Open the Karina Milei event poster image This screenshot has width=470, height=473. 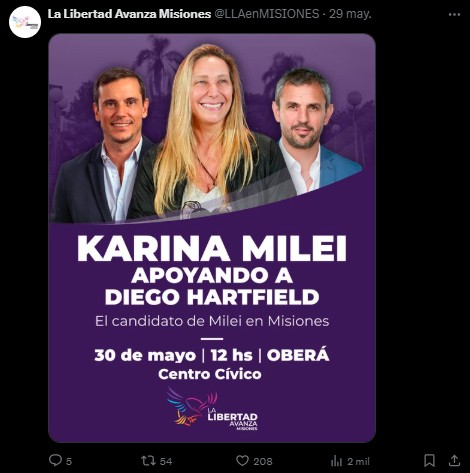tap(212, 238)
